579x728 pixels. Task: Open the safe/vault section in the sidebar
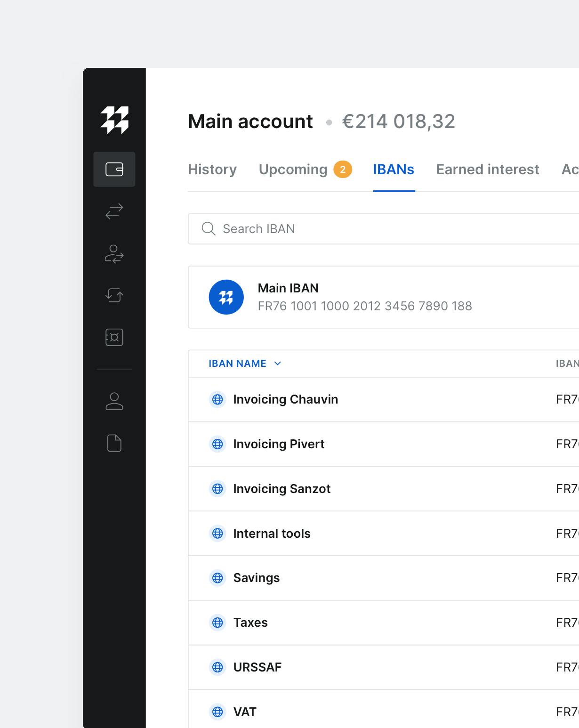coord(114,337)
